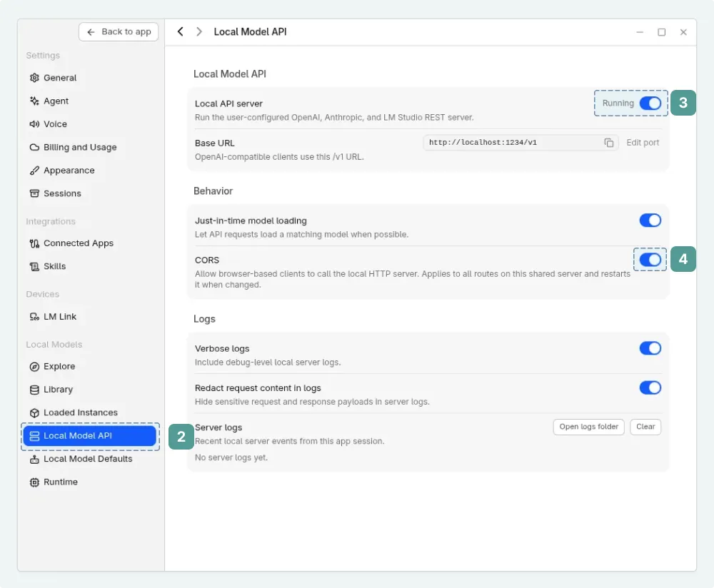The image size is (714, 588).
Task: Click the Sessions archive icon
Action: (34, 193)
